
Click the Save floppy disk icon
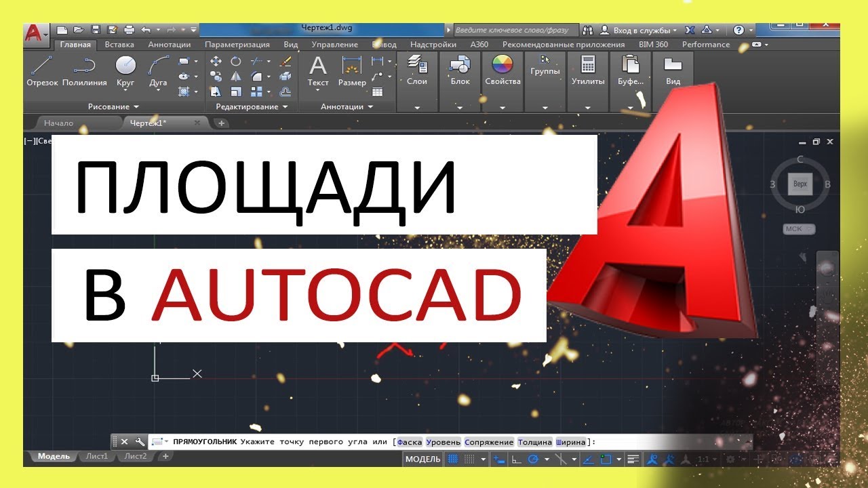96,30
